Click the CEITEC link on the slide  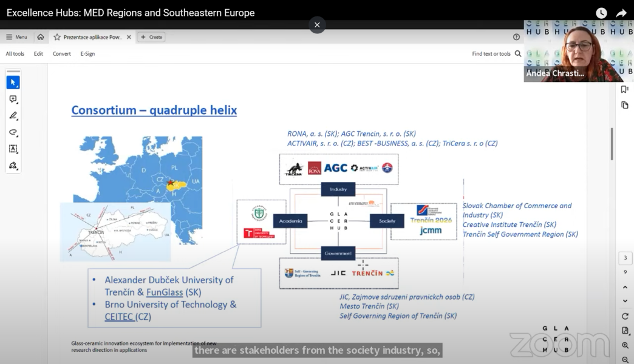click(119, 317)
